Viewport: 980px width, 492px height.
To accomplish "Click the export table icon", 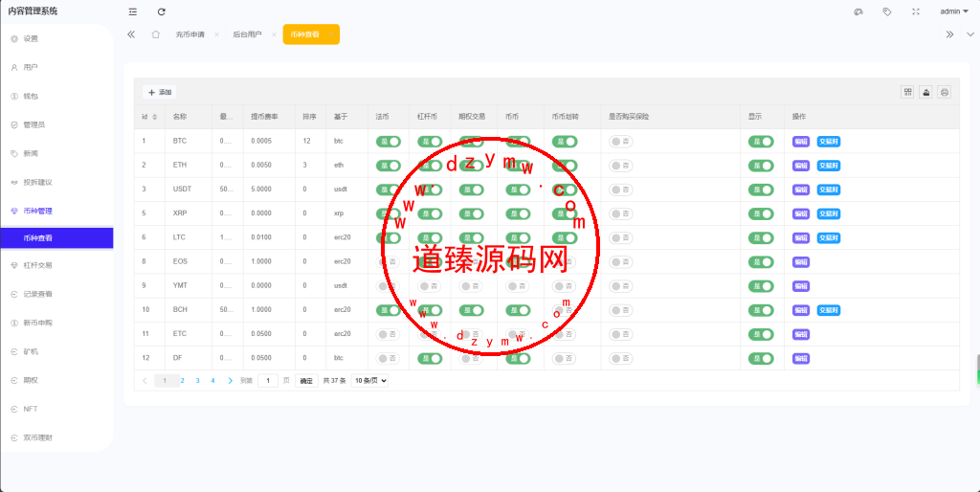I will (926, 92).
